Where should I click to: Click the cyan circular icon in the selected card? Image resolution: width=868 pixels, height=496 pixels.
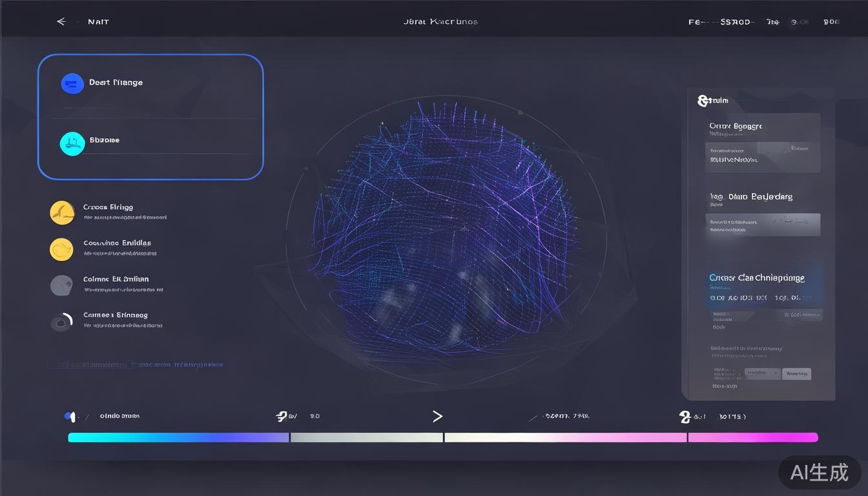coord(72,143)
